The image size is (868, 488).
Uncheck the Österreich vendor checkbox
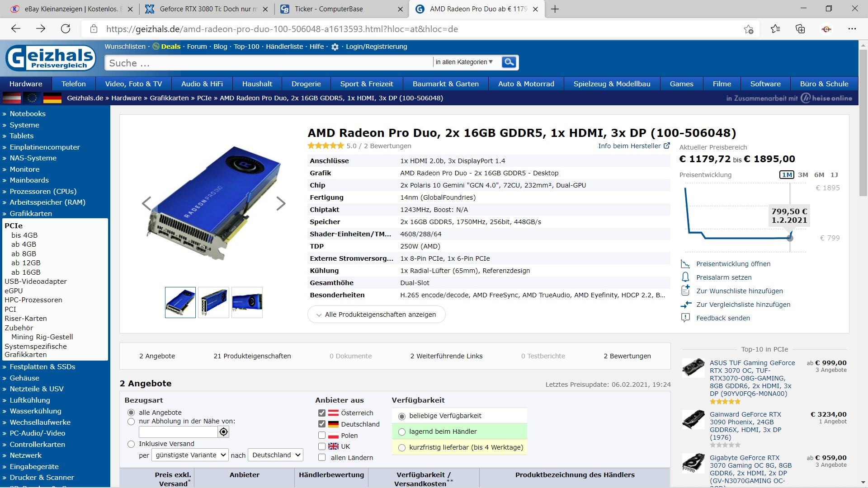point(322,413)
